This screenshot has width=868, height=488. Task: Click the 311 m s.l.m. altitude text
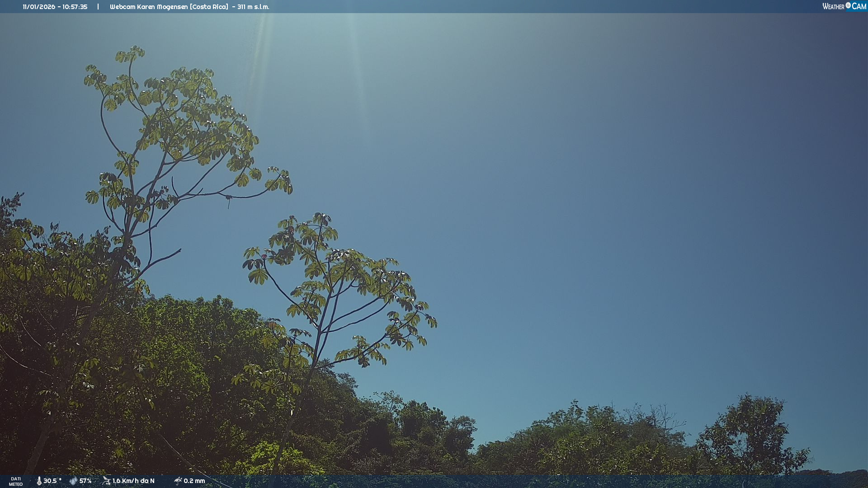point(253,7)
